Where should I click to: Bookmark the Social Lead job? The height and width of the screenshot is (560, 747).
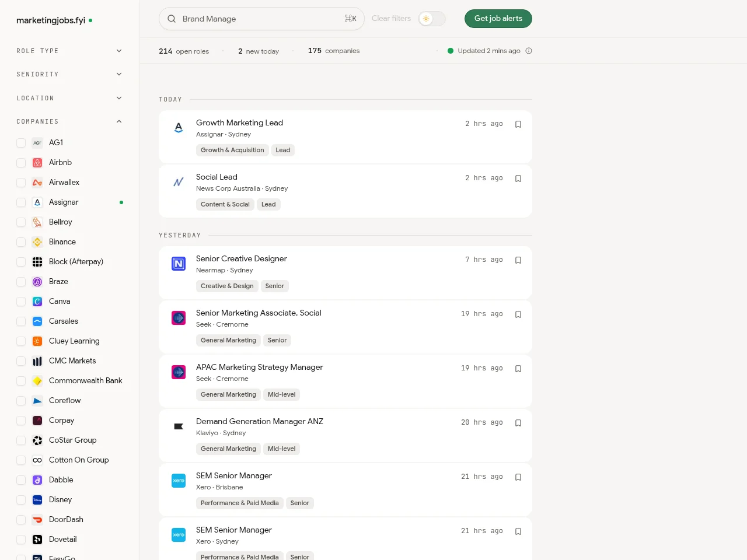coord(518,178)
